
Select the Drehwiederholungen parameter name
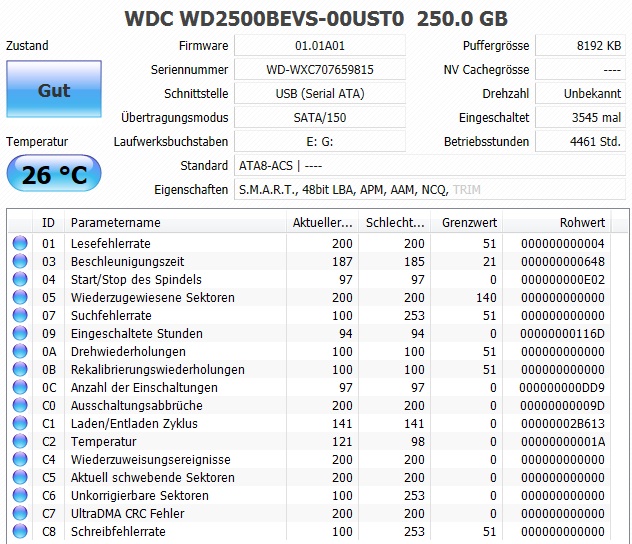tap(128, 351)
